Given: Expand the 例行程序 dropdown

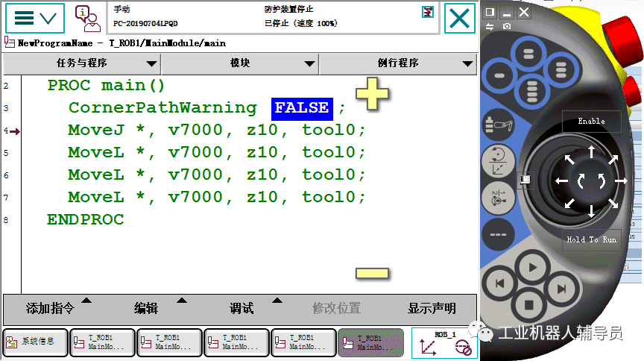Looking at the screenshot, I should click(x=398, y=63).
